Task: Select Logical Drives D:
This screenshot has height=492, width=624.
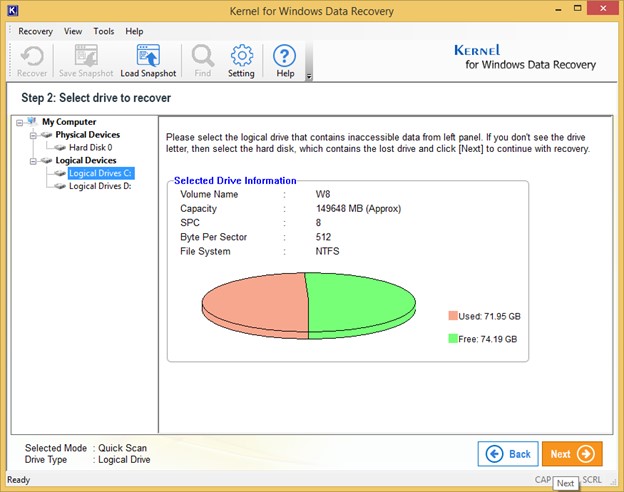Action: (x=100, y=186)
